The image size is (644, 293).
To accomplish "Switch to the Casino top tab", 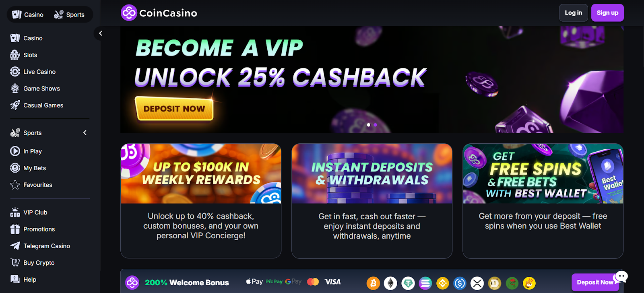I will [x=28, y=14].
